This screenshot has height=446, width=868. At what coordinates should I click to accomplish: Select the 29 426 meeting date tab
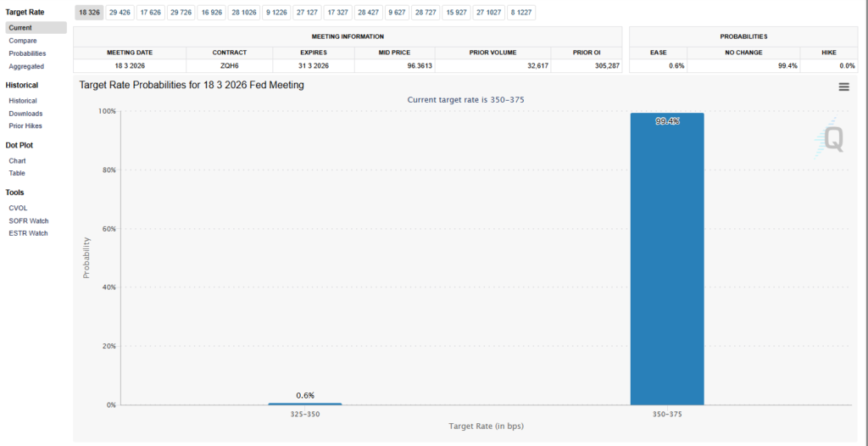point(120,13)
